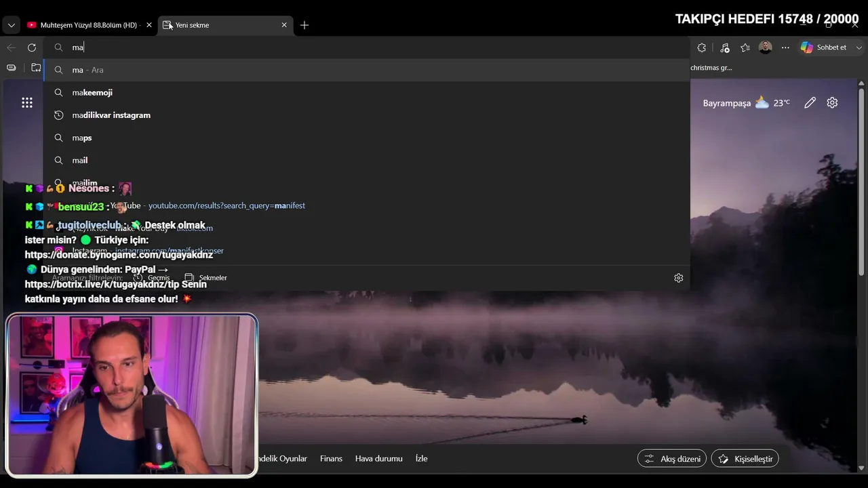Open a new tab with the plus button

(304, 25)
